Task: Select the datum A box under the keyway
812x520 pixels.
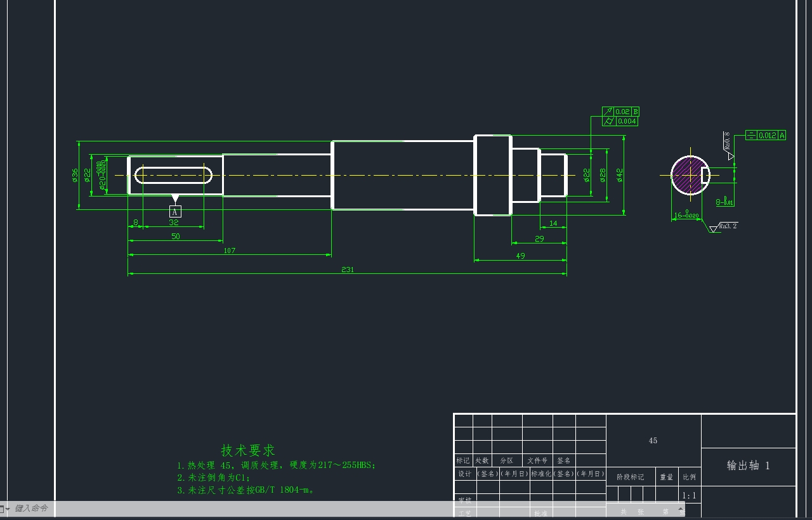Action: click(176, 212)
